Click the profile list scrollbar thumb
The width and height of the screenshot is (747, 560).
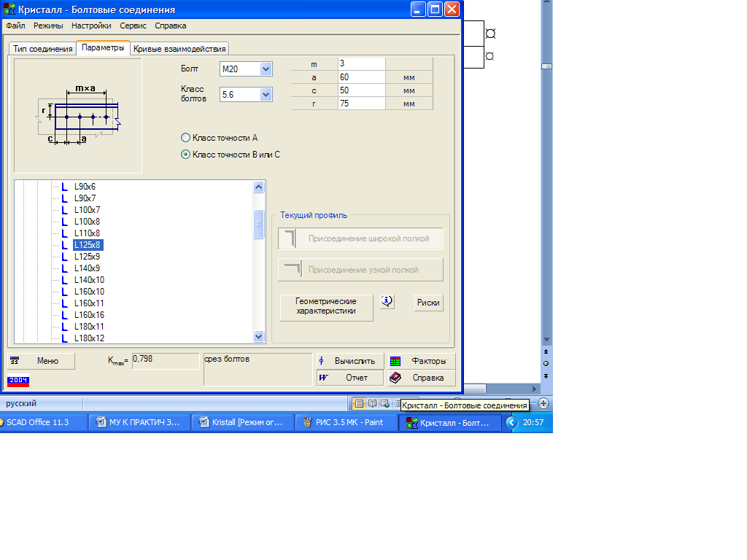coord(259,225)
